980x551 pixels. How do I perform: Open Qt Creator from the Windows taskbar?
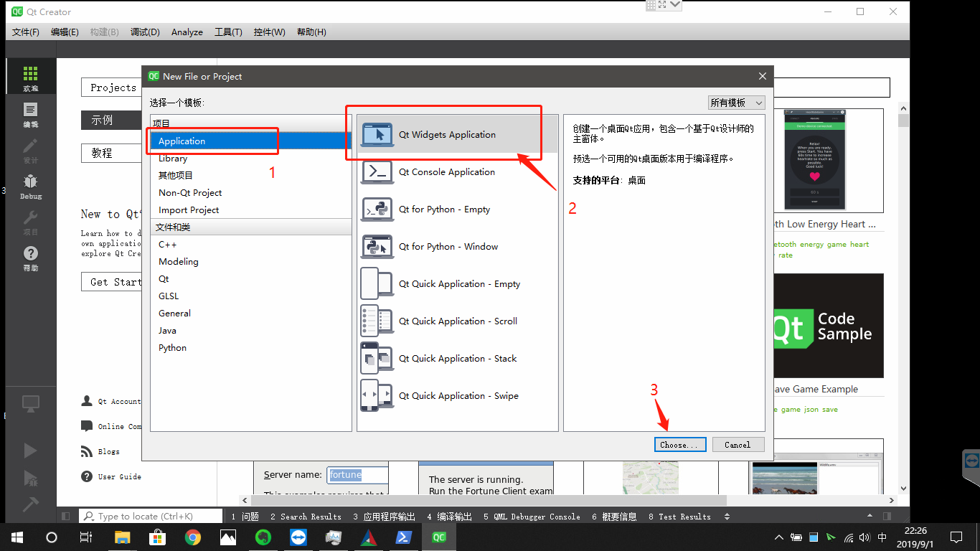coord(438,536)
